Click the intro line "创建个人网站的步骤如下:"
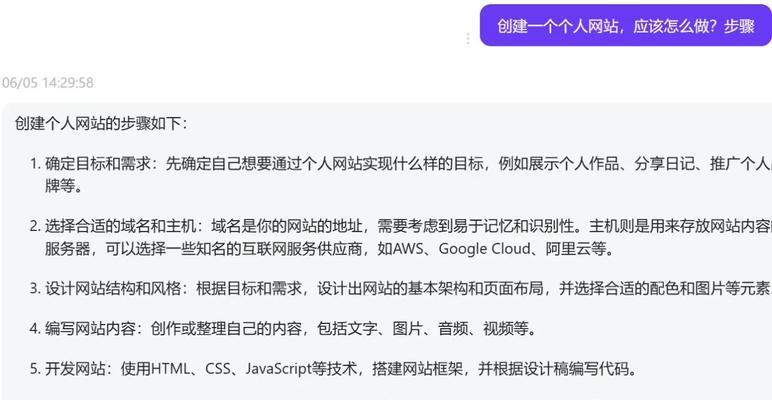 [101, 123]
